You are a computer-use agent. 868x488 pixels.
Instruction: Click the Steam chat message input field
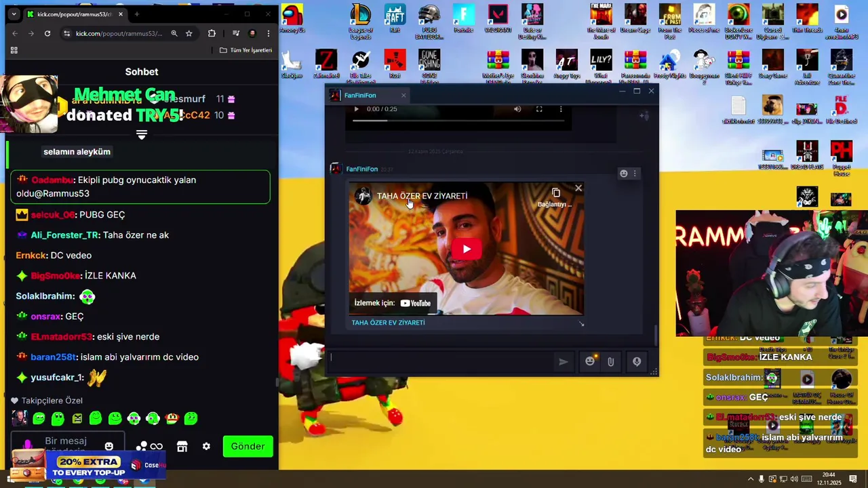[x=441, y=361]
